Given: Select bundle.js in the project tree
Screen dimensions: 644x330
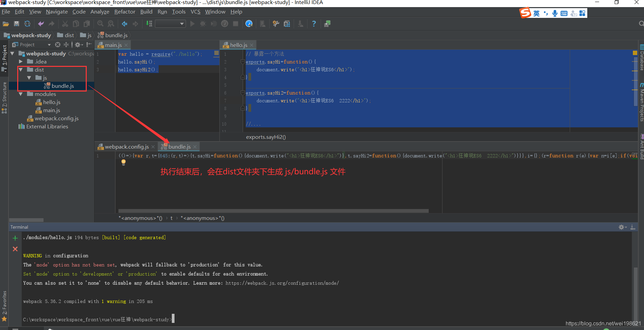Looking at the screenshot, I should (x=59, y=86).
